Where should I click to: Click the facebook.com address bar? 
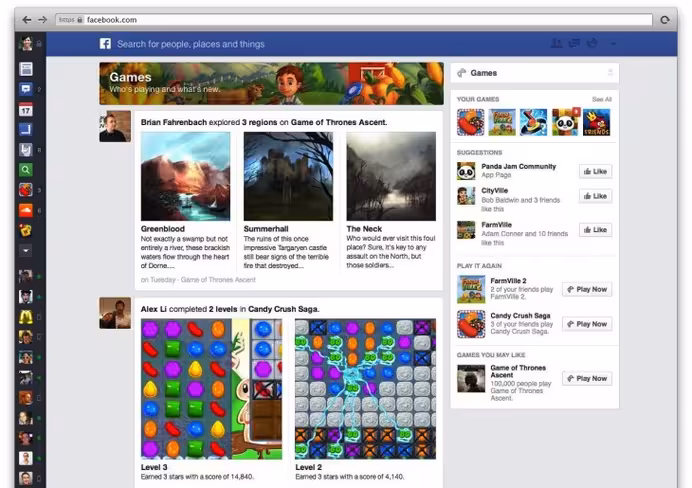[x=354, y=20]
